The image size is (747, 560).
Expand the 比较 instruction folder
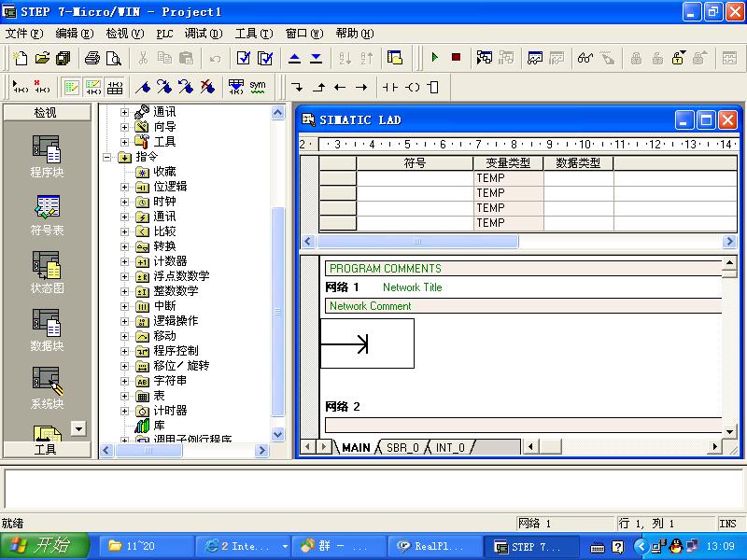125,231
